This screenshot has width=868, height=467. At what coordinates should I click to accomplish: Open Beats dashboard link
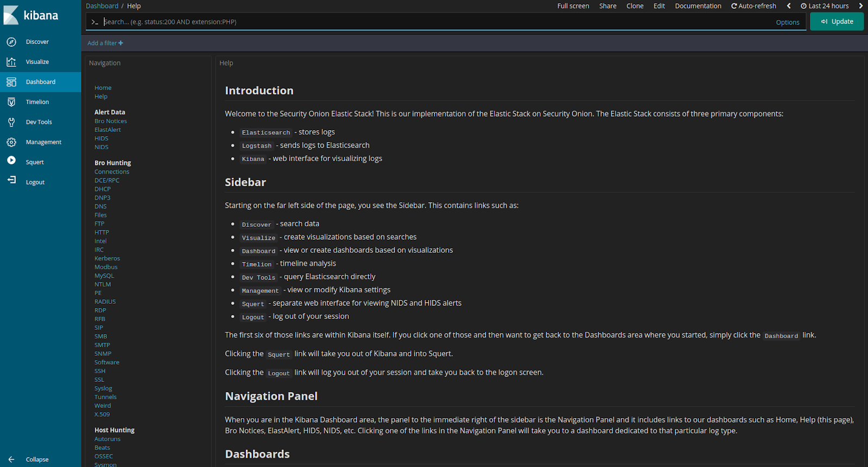(x=102, y=448)
